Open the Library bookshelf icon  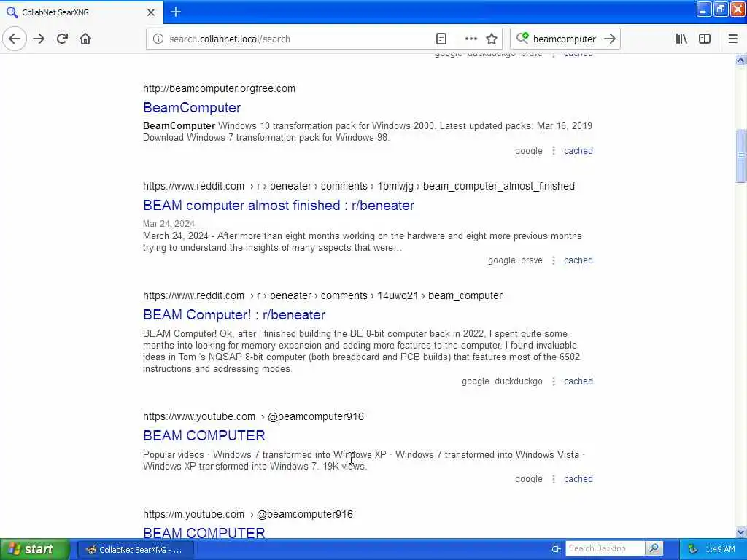click(x=681, y=39)
